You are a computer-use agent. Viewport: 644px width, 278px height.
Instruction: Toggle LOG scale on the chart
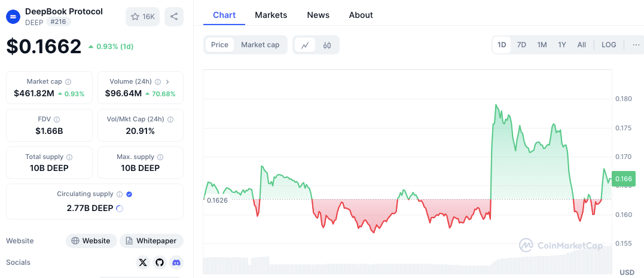click(609, 45)
